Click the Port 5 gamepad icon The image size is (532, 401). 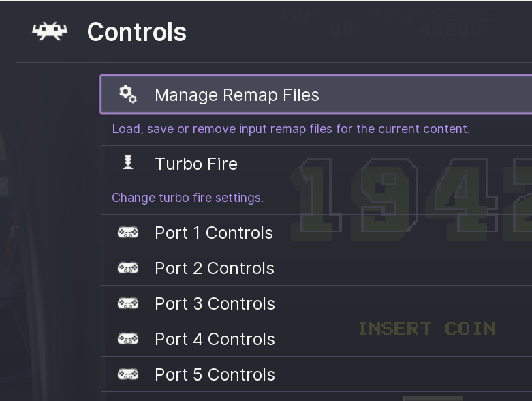(127, 374)
